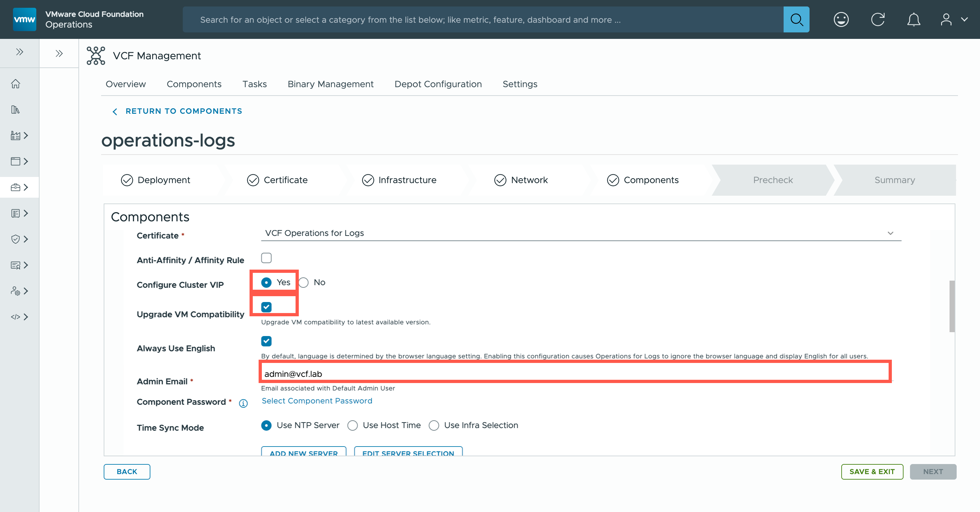Click the search magnifier button
This screenshot has height=512, width=980.
pos(796,19)
